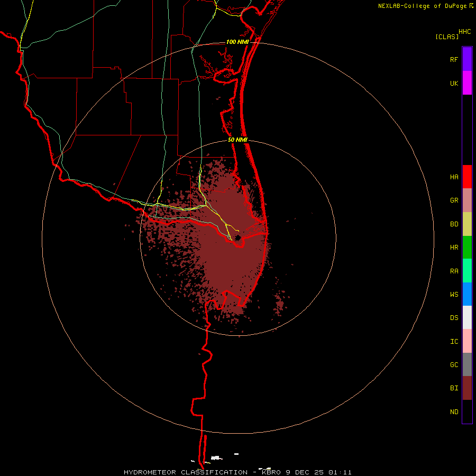
Task: Click the RF purple legend swatch
Action: coord(467,59)
